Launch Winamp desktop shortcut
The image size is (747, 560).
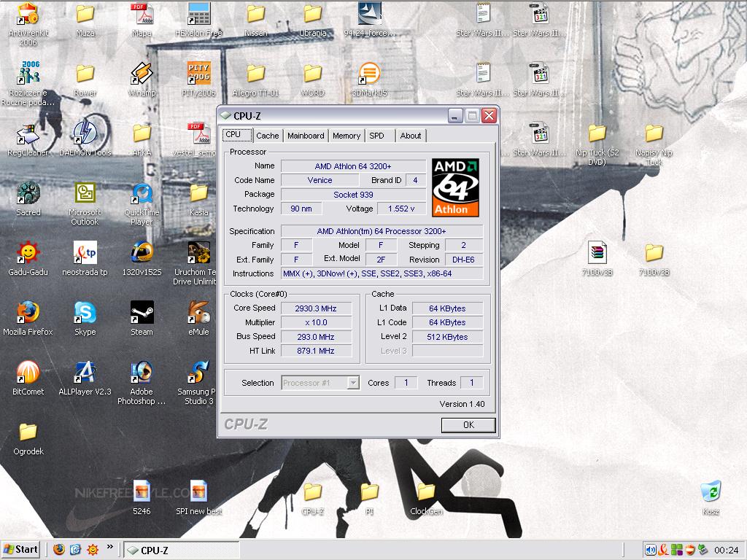pyautogui.click(x=142, y=79)
